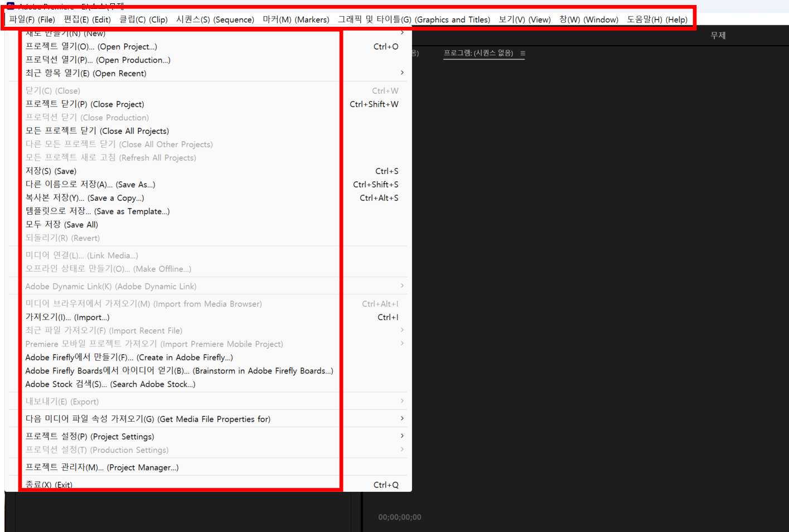Open the Graphics and Titles menu
The height and width of the screenshot is (532, 789).
click(x=414, y=20)
